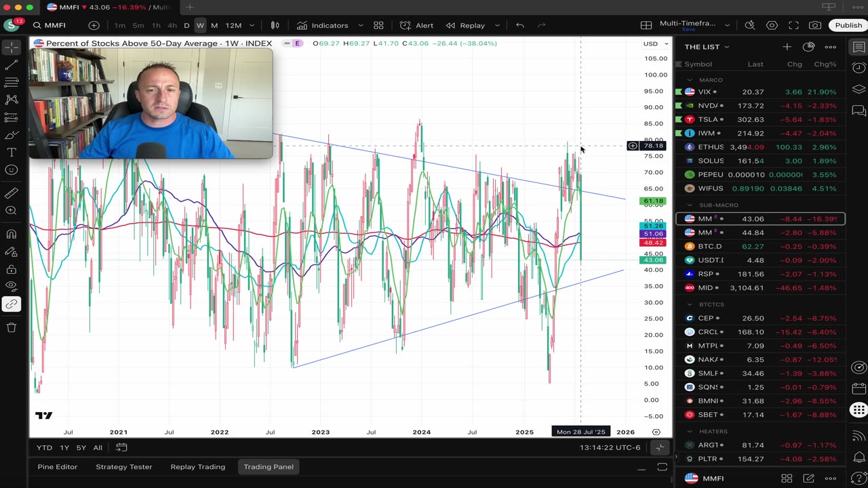Activate the zoom in tool
This screenshot has height=488, width=868.
point(12,211)
